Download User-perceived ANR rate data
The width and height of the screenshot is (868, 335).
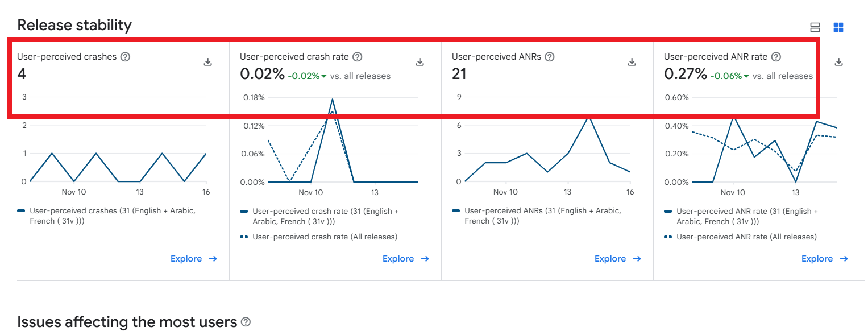click(838, 62)
